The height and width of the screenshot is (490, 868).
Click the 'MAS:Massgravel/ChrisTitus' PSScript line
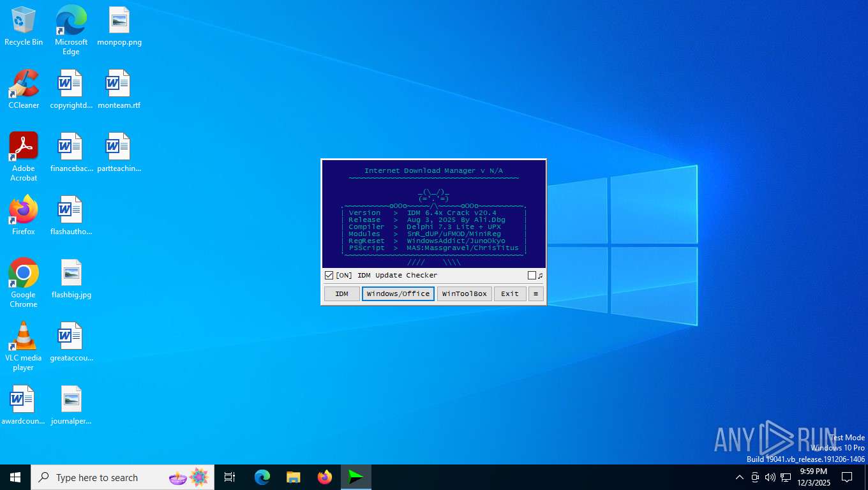463,248
